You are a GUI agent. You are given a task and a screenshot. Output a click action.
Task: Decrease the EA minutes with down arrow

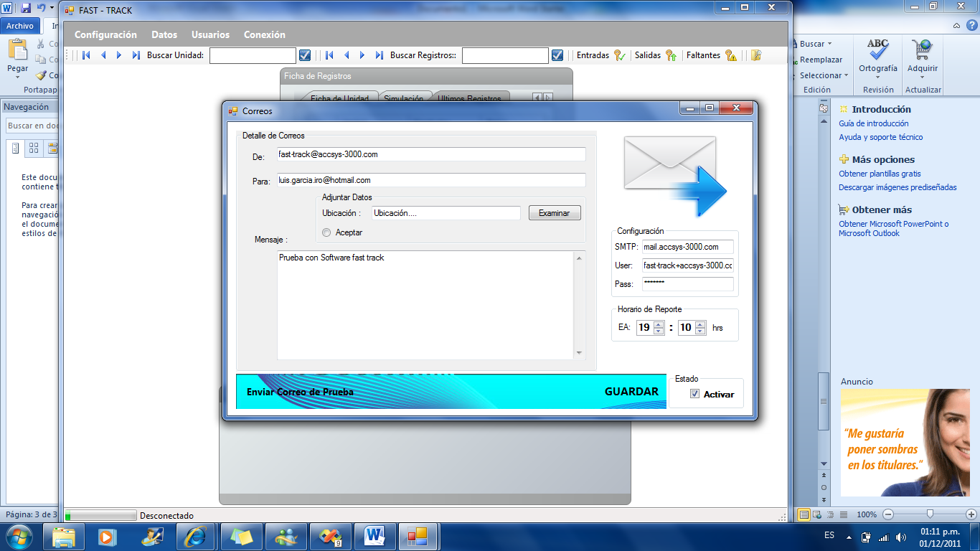tap(700, 331)
